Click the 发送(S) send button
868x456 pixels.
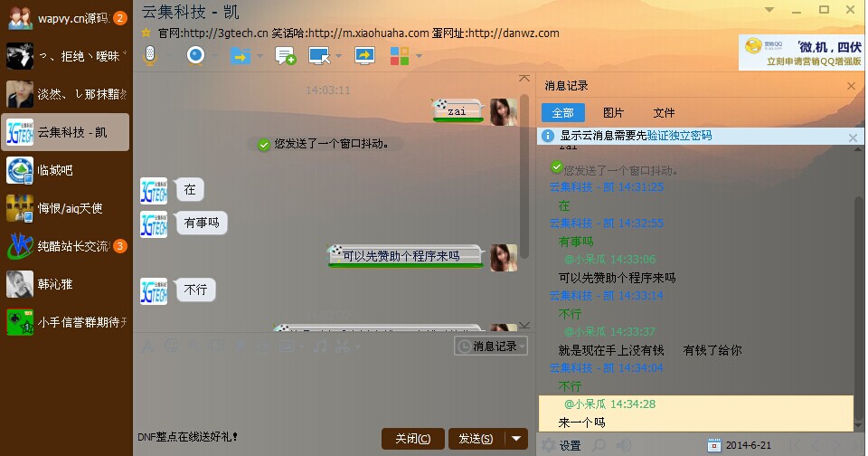click(x=476, y=439)
